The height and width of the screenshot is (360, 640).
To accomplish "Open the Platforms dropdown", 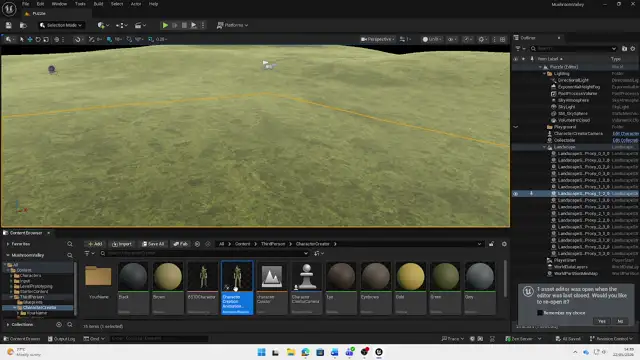I will coord(232,25).
